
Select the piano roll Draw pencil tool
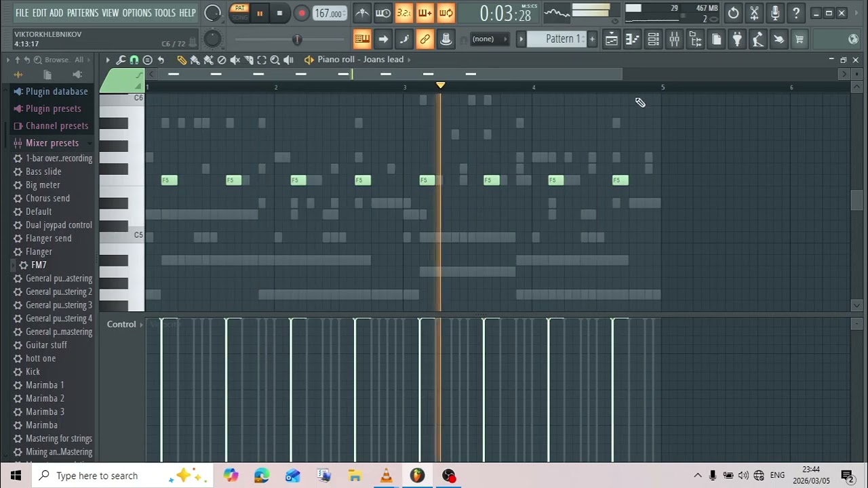click(x=181, y=60)
